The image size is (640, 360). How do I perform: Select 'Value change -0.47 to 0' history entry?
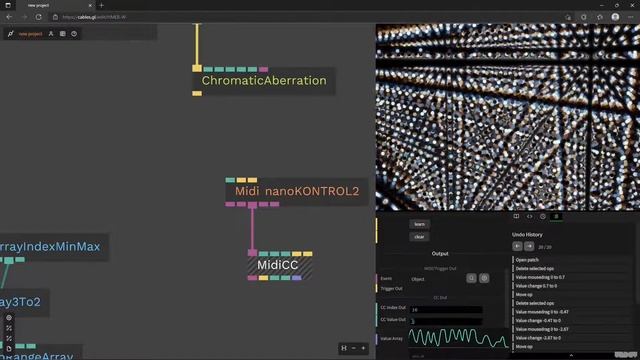538,321
